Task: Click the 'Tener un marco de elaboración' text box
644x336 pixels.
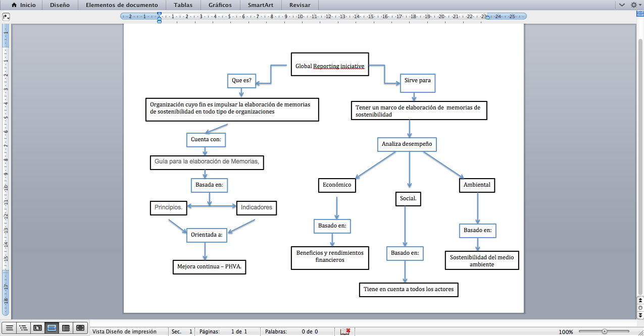Action: pyautogui.click(x=419, y=110)
